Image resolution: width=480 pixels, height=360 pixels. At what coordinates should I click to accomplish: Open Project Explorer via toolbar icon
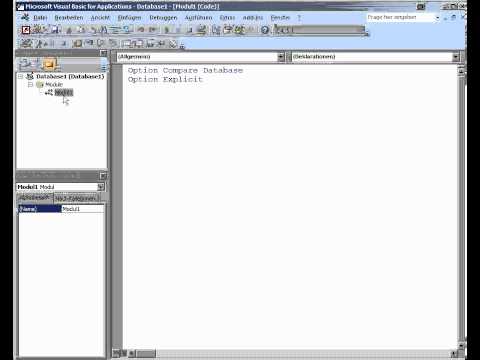pos(216,30)
